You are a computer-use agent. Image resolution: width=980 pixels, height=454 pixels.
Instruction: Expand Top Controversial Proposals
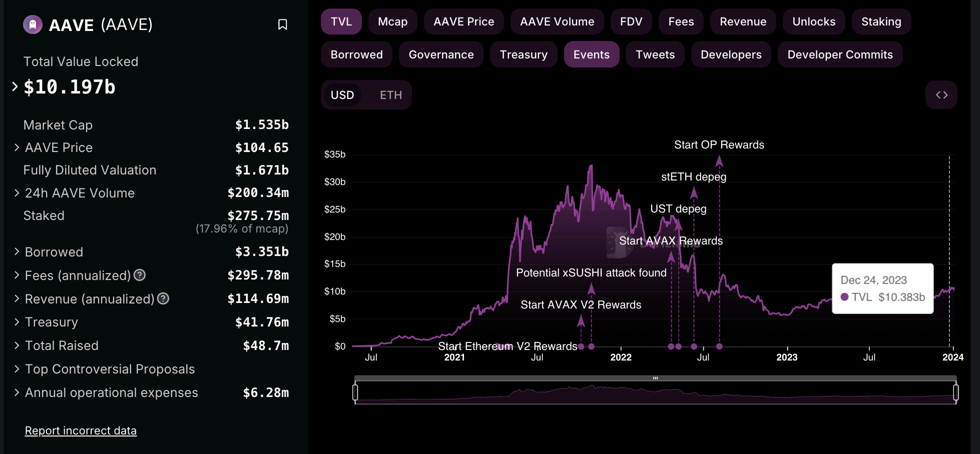[x=17, y=369]
